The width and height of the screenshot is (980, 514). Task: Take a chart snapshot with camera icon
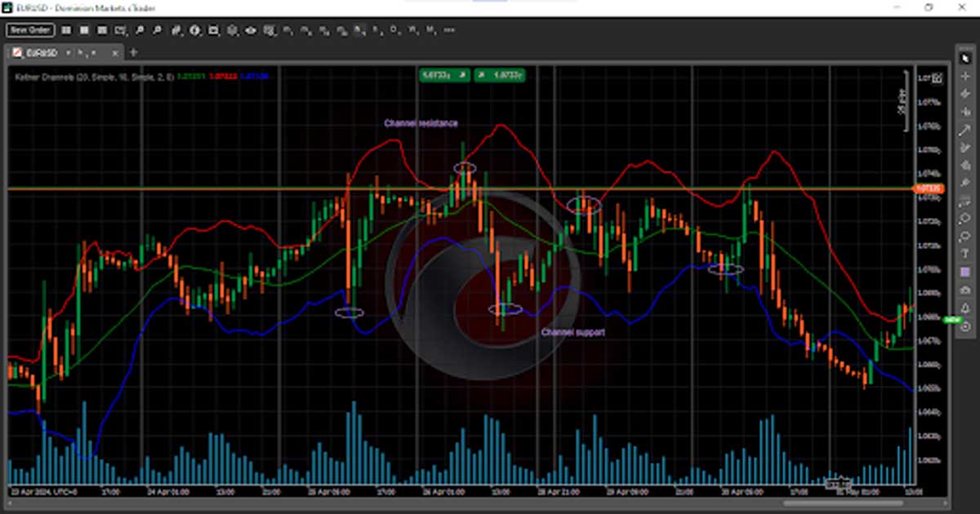pyautogui.click(x=965, y=290)
